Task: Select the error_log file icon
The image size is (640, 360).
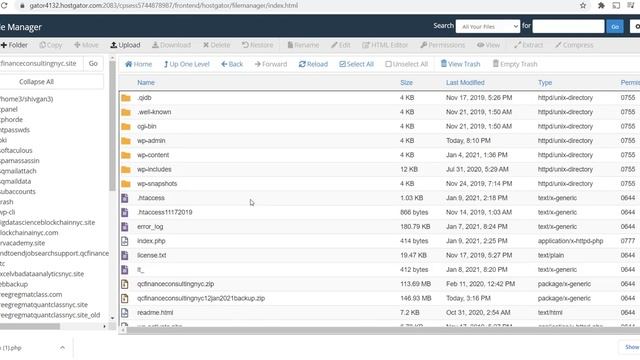Action: (125, 227)
